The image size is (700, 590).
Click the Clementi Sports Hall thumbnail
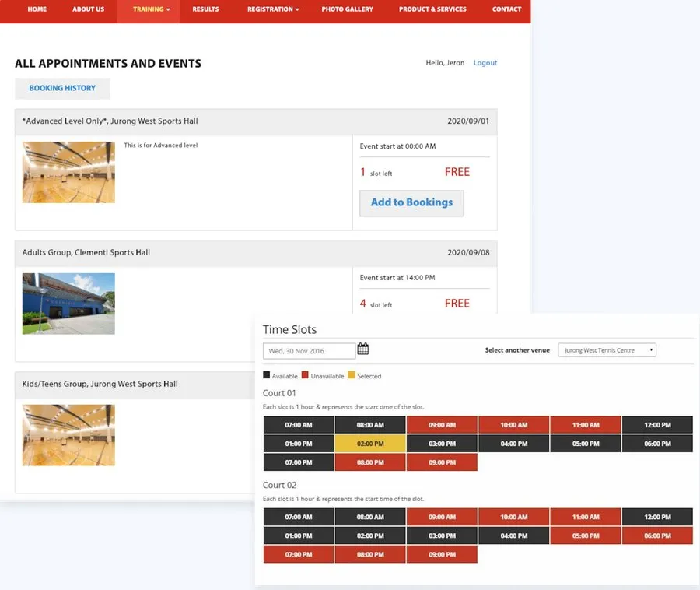[x=68, y=304]
